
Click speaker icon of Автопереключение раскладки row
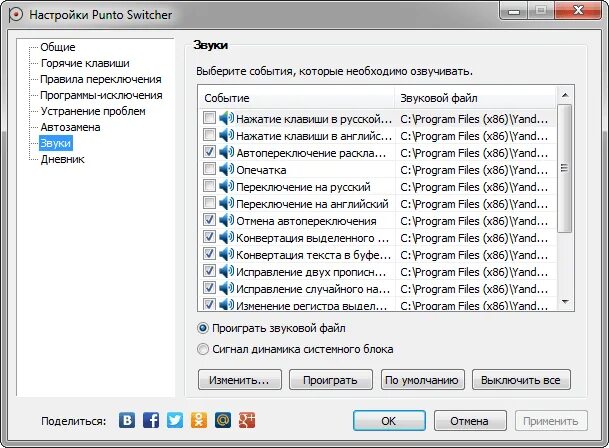click(x=226, y=152)
